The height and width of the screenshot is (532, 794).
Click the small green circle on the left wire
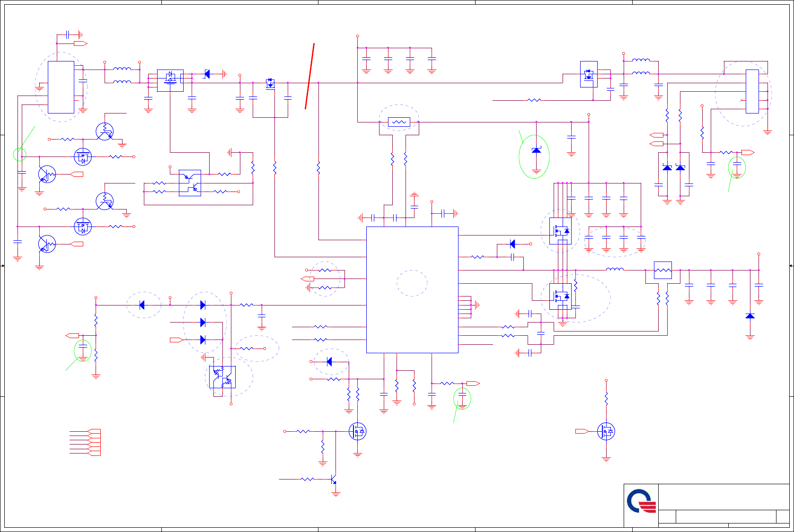(19, 154)
